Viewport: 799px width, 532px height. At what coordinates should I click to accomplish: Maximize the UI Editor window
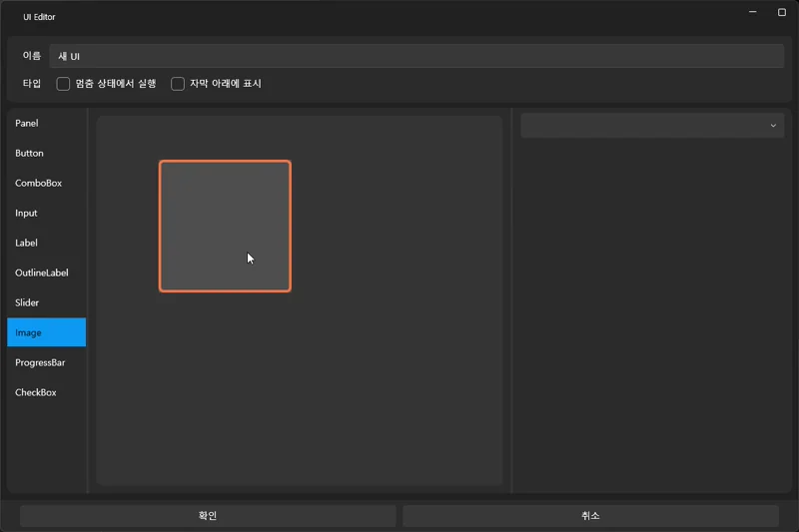[x=782, y=13]
